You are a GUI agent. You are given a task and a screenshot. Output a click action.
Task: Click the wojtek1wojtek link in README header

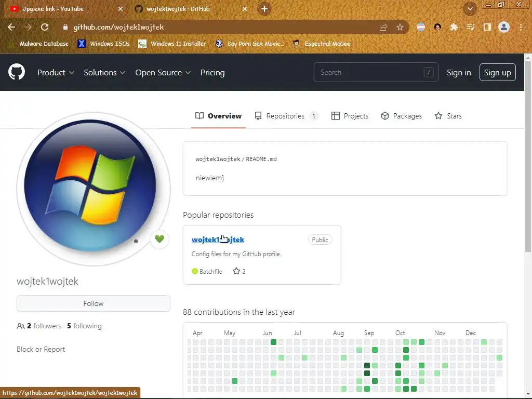pyautogui.click(x=218, y=159)
